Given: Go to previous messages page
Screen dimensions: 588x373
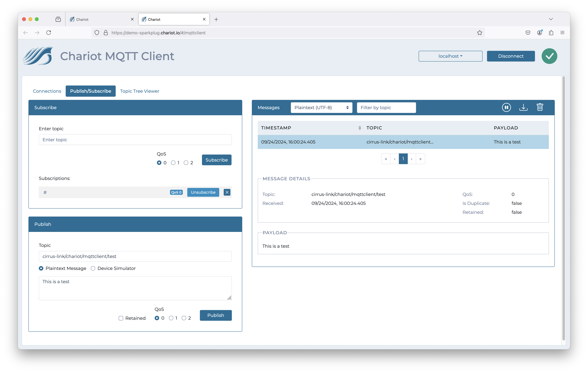Looking at the screenshot, I should 395,159.
